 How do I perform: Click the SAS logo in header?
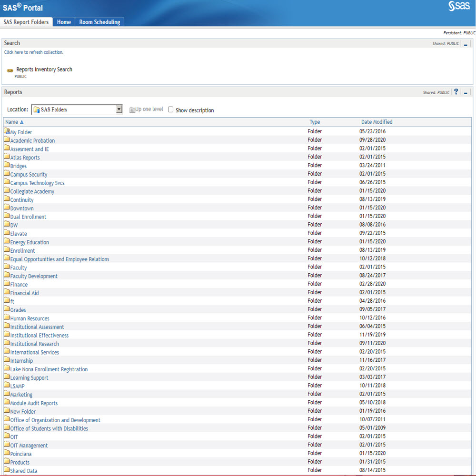pos(458,7)
